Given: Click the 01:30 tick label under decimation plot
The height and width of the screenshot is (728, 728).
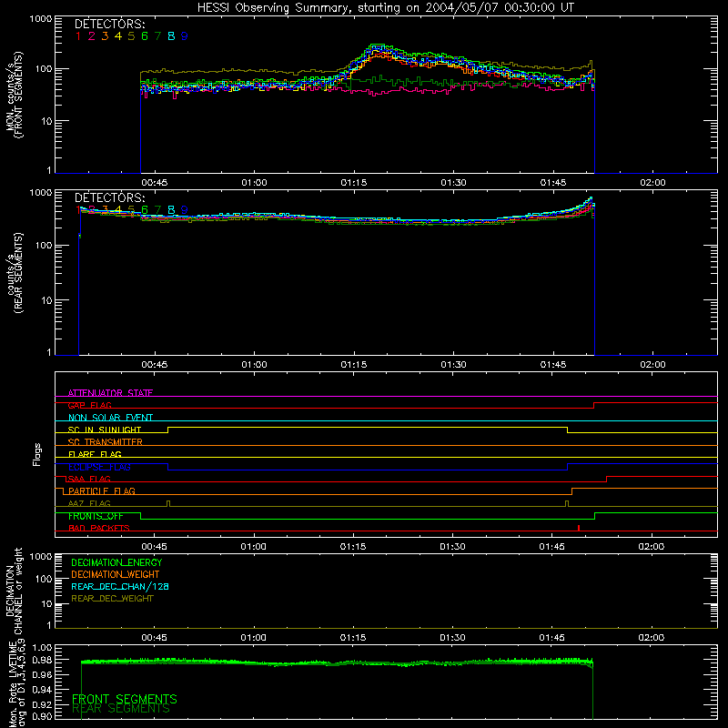Looking at the screenshot, I should pyautogui.click(x=452, y=638).
